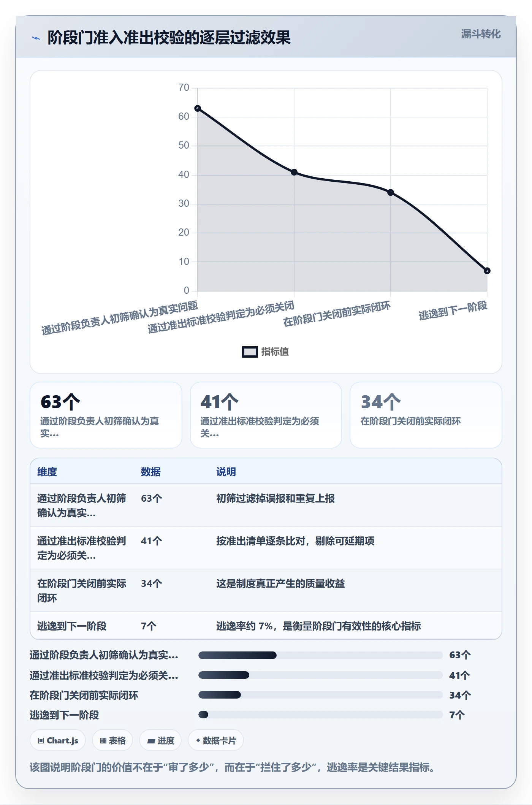Image resolution: width=532 pixels, height=805 pixels.
Task: Click the chart data point at 63
Action: coord(198,108)
